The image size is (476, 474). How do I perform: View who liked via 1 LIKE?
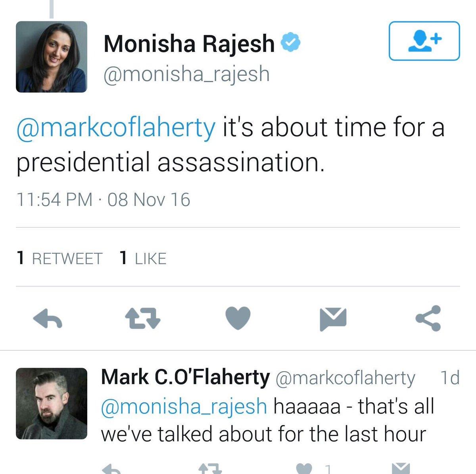coord(143,259)
